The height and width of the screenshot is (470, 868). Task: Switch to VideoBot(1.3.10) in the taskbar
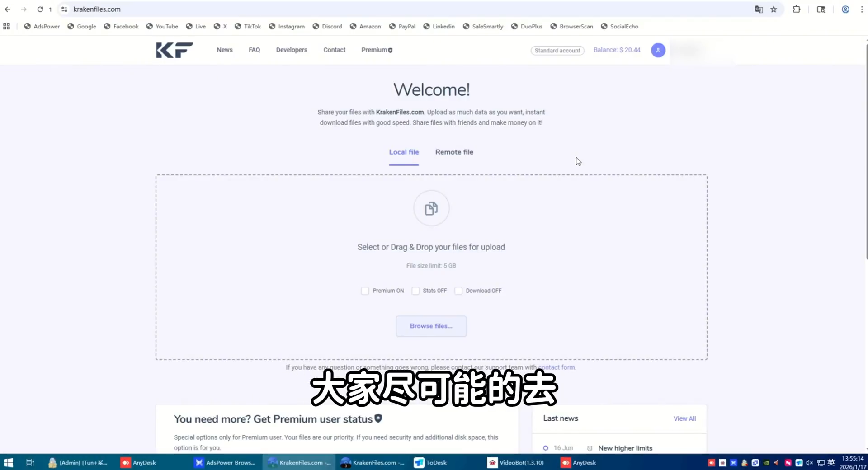(x=516, y=462)
